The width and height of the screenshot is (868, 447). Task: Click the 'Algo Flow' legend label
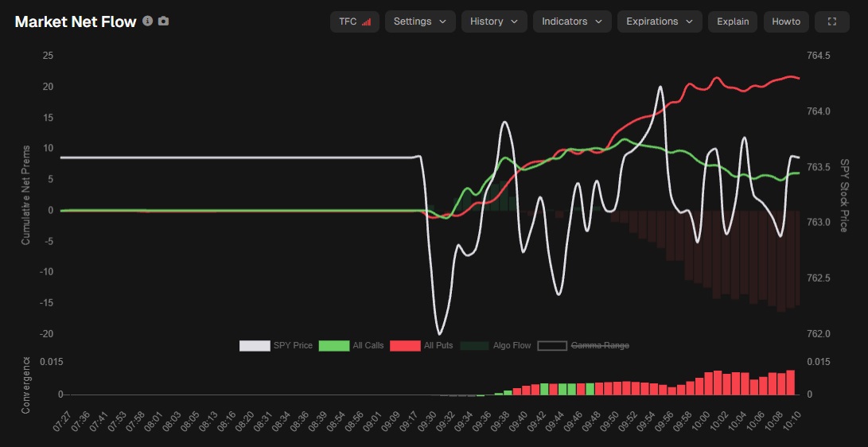pos(512,346)
